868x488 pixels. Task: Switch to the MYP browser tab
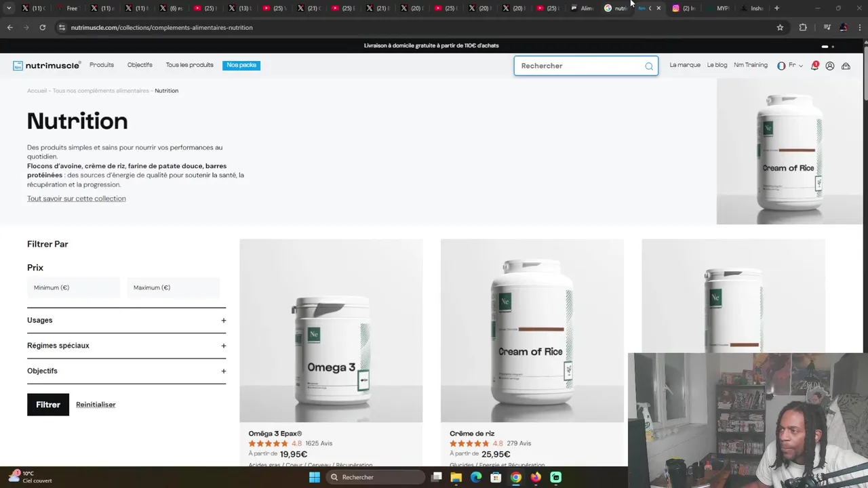(x=718, y=8)
